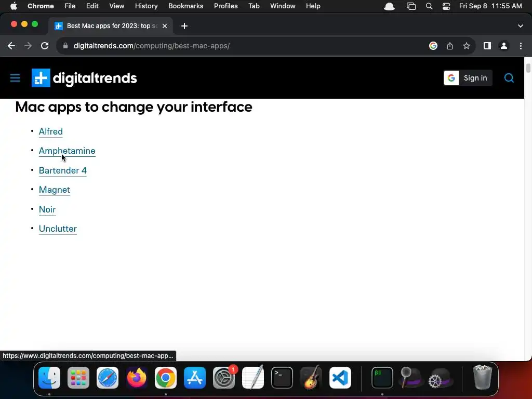Open the History menu

tap(146, 6)
